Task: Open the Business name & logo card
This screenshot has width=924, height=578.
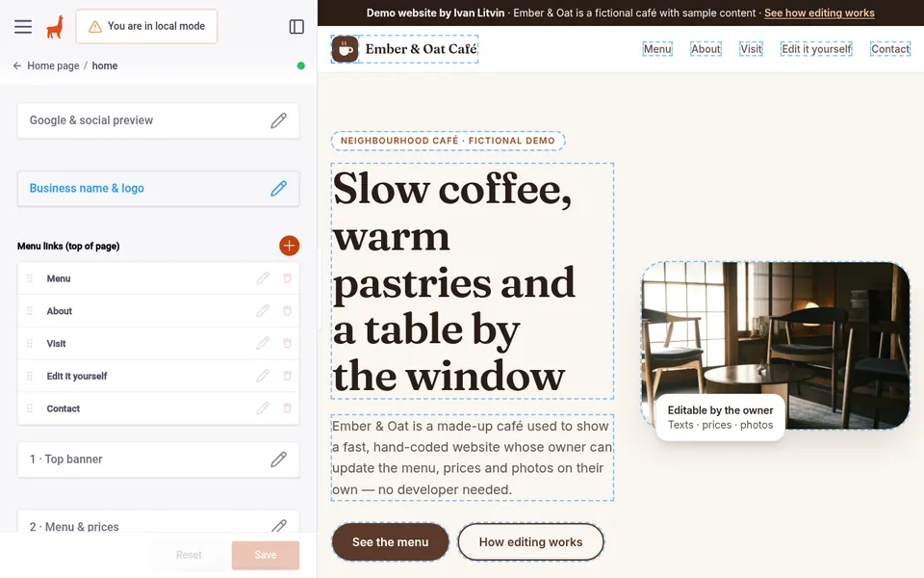Action: [x=158, y=188]
